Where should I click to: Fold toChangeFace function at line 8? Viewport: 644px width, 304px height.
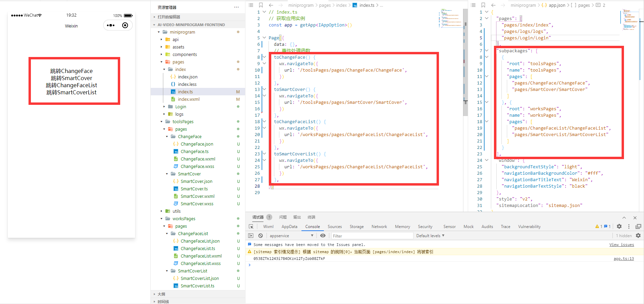pos(264,57)
